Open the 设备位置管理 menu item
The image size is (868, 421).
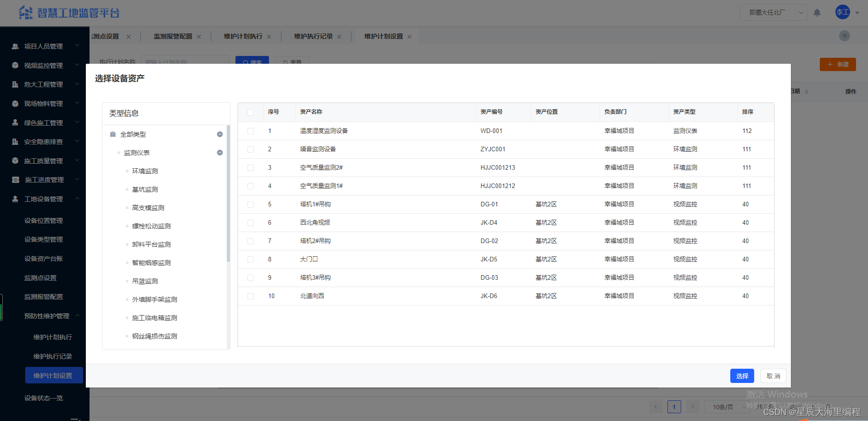point(44,221)
